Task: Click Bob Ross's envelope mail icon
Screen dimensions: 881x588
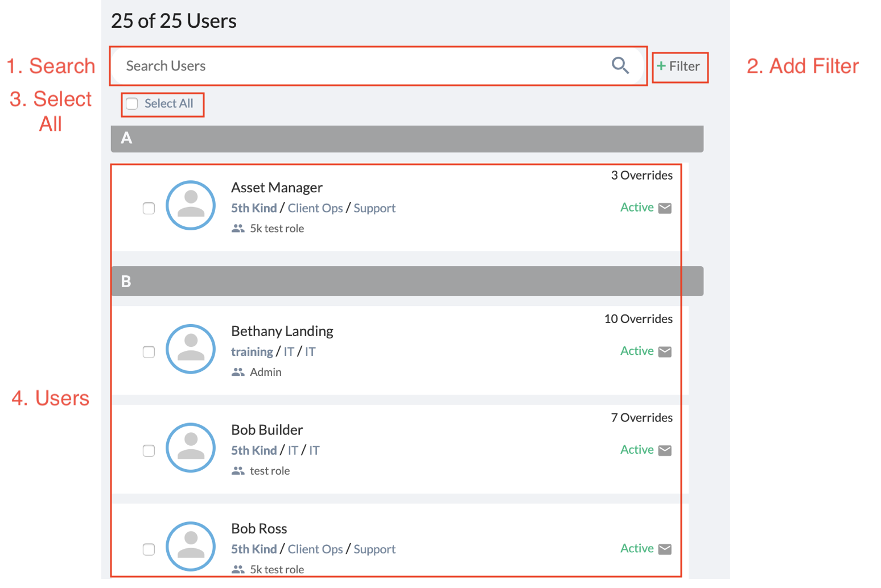Action: click(x=665, y=549)
